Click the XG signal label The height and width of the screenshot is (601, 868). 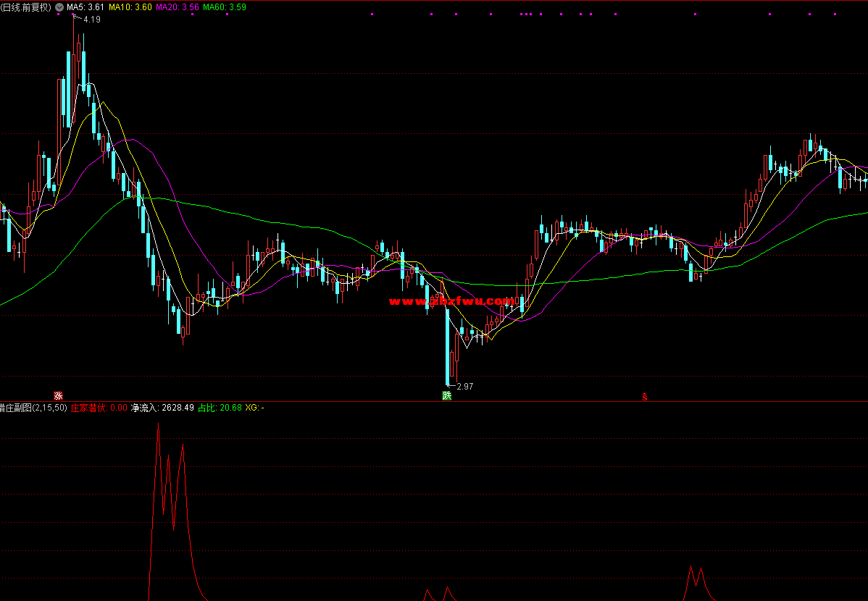(254, 408)
